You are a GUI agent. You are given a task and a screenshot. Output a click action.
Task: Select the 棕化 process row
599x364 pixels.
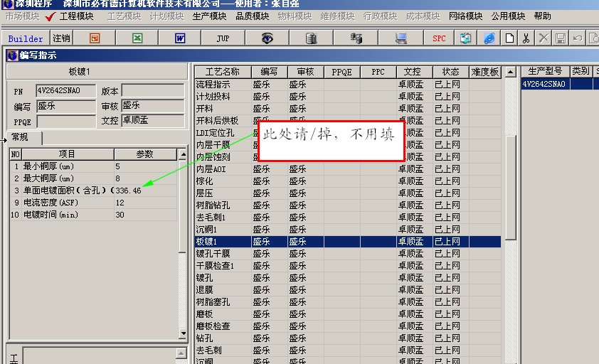[x=348, y=181]
